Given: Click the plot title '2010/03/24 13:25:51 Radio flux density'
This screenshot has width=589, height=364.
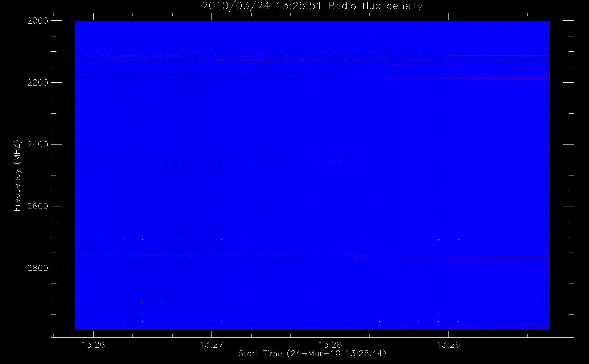Looking at the screenshot, I should [312, 6].
